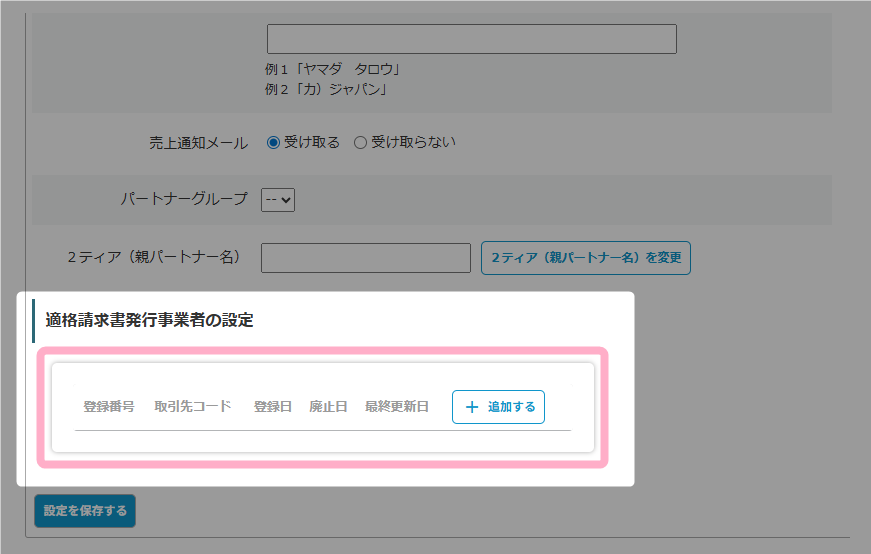This screenshot has width=871, height=554.
Task: Open the パートナーグループ dropdown
Action: (278, 200)
